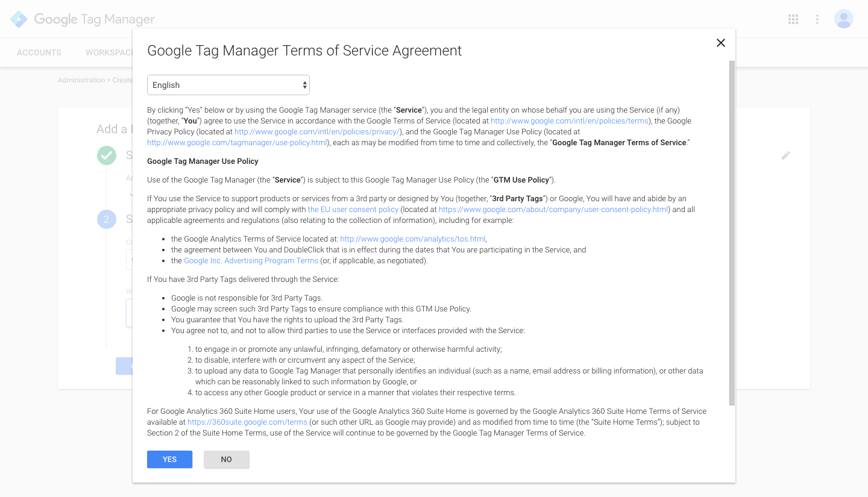The image size is (868, 497).
Task: Switch to the Accounts tab
Action: pos(39,52)
